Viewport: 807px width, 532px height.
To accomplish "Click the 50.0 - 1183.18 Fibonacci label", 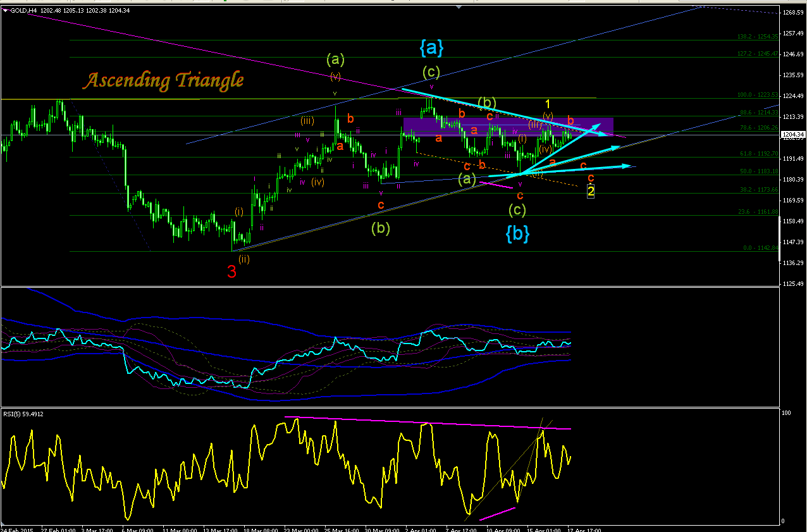I will [x=760, y=171].
